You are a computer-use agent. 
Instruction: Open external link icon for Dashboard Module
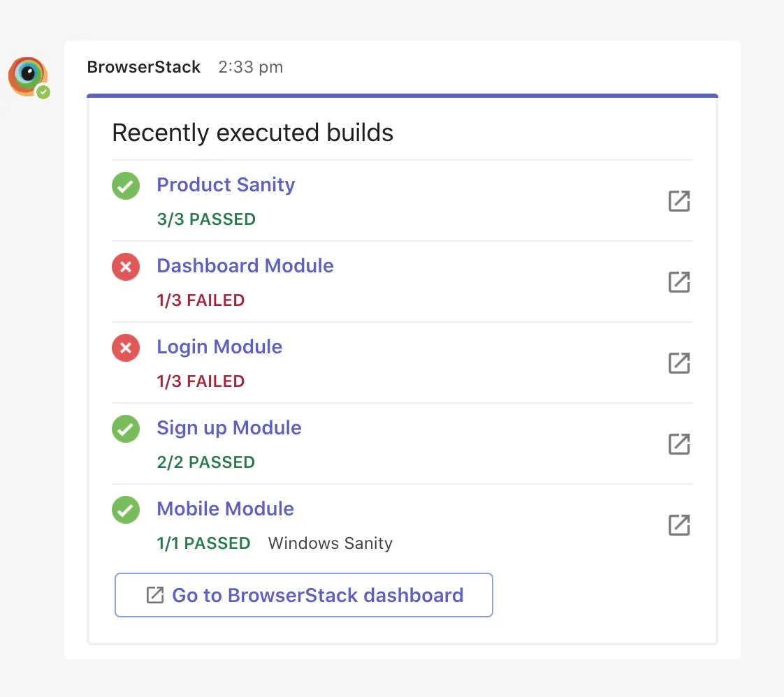(679, 282)
